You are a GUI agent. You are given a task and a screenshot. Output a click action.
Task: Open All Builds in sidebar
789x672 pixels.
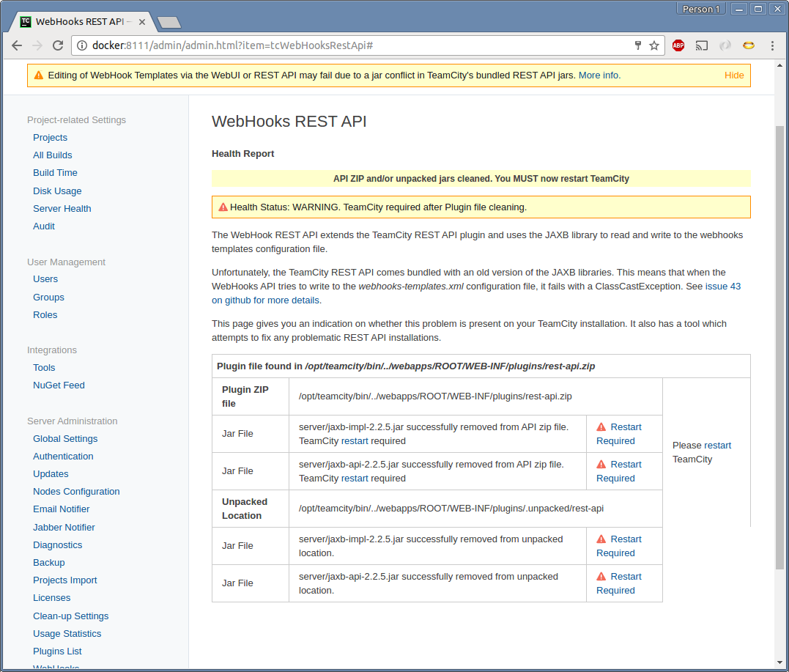tap(52, 155)
